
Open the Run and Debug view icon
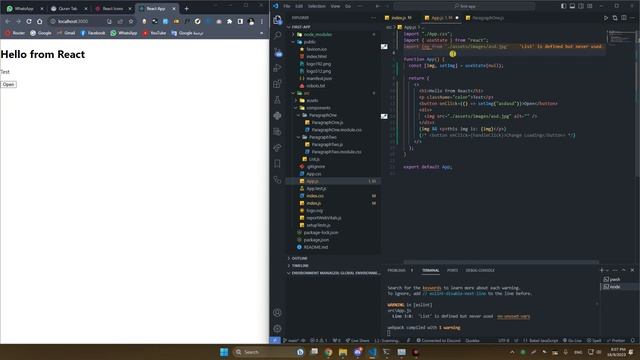point(278,68)
